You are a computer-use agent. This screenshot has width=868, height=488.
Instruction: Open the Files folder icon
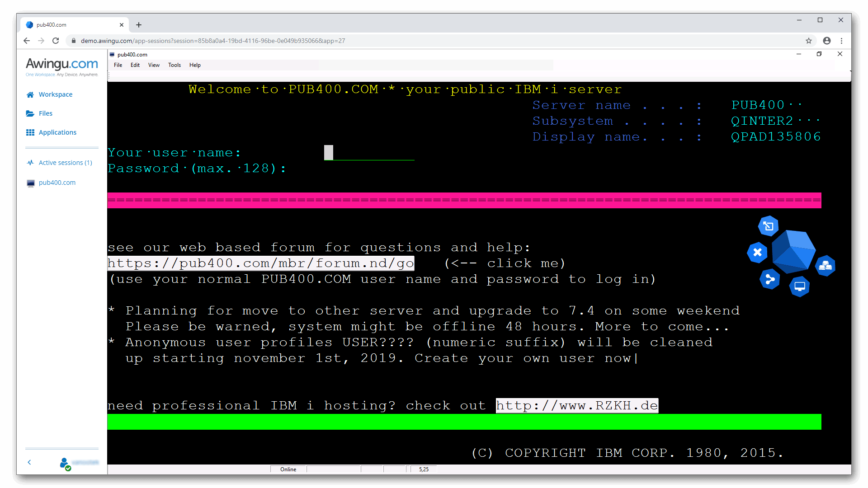(30, 113)
